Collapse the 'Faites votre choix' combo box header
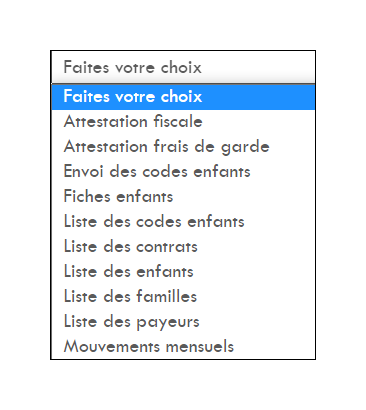This screenshot has height=410, width=366. point(183,67)
